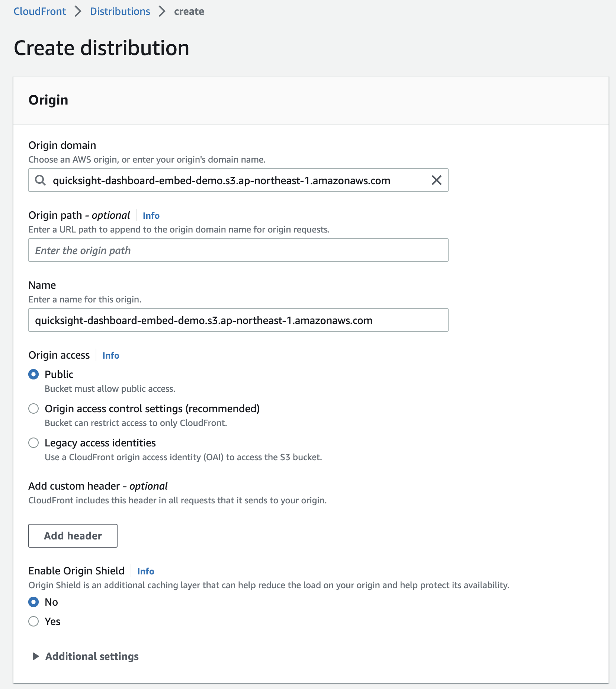Click 'Enter a name for this origin.' hint

(x=85, y=299)
